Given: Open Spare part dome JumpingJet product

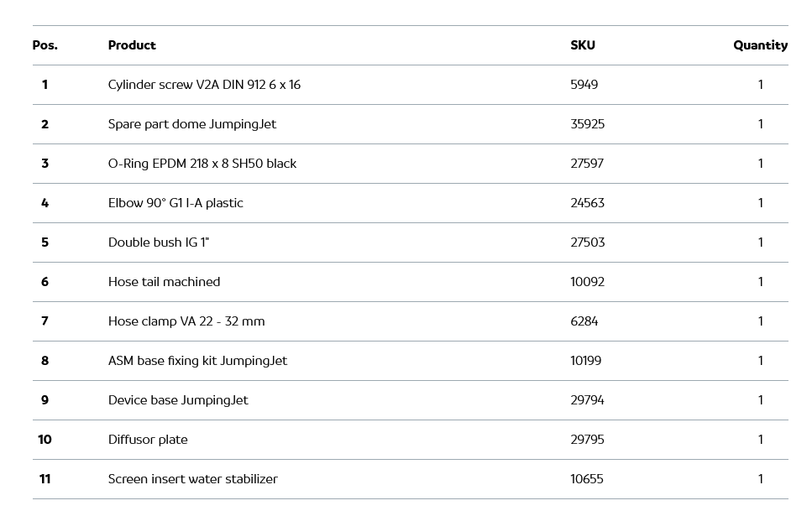Looking at the screenshot, I should click(191, 124).
